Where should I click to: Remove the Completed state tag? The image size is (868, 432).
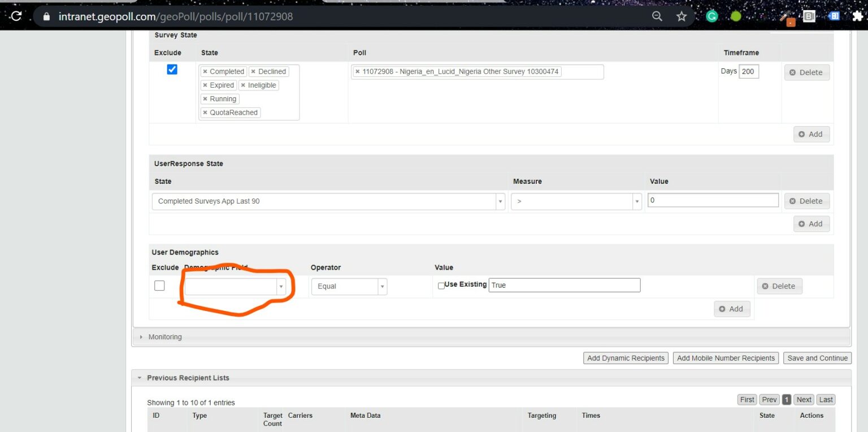205,72
